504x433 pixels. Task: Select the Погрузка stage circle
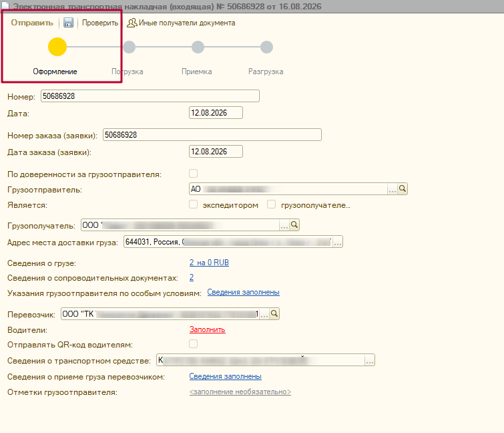[130, 47]
